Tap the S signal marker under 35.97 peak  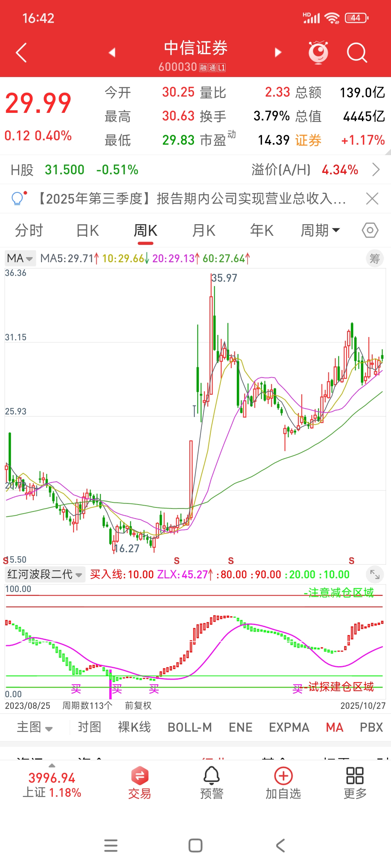(x=231, y=561)
